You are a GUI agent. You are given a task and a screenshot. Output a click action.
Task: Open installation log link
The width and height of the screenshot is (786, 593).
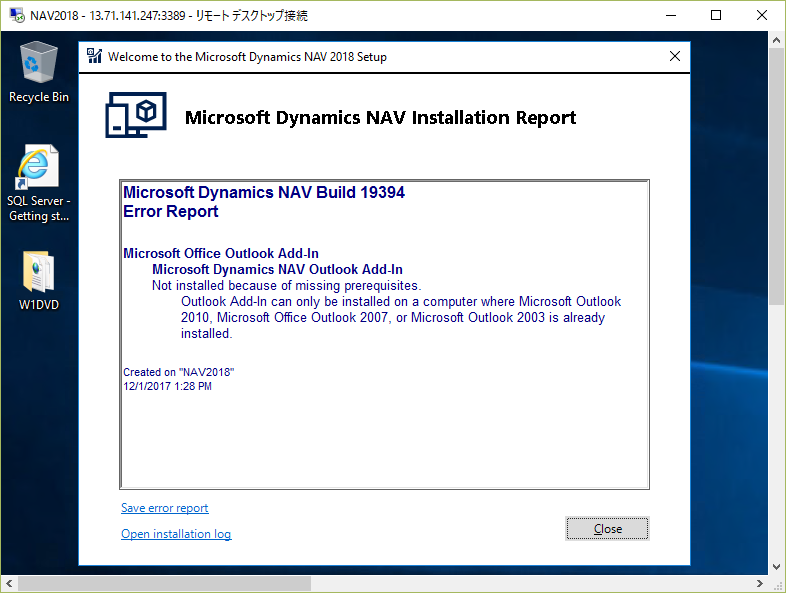click(176, 534)
